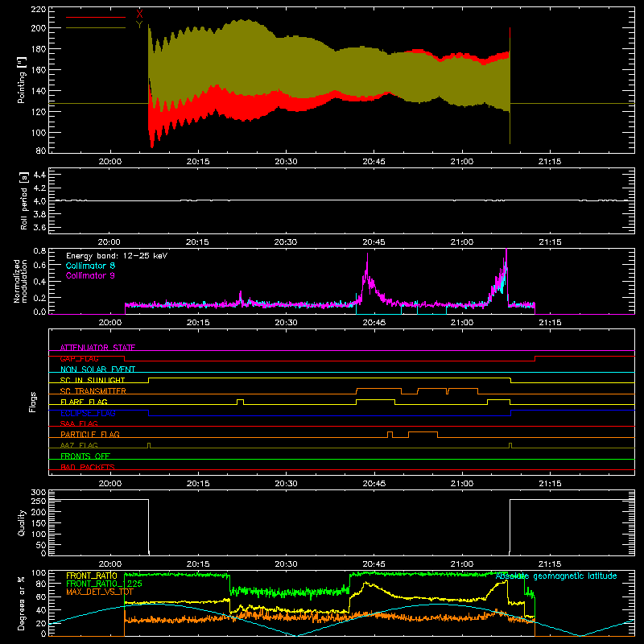Click the magenta 'Collimator 9' legend entry
Screen dimensions: 644x644
pos(90,275)
